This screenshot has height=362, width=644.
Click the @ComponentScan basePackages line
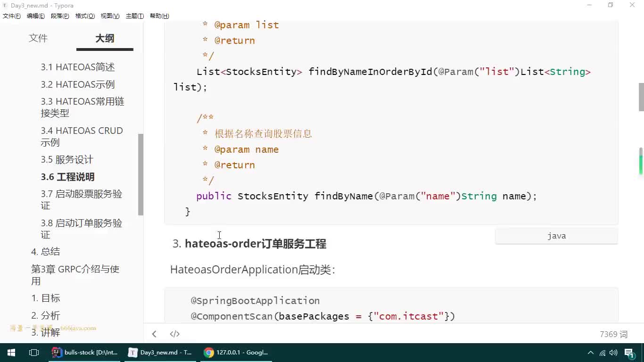(x=323, y=316)
